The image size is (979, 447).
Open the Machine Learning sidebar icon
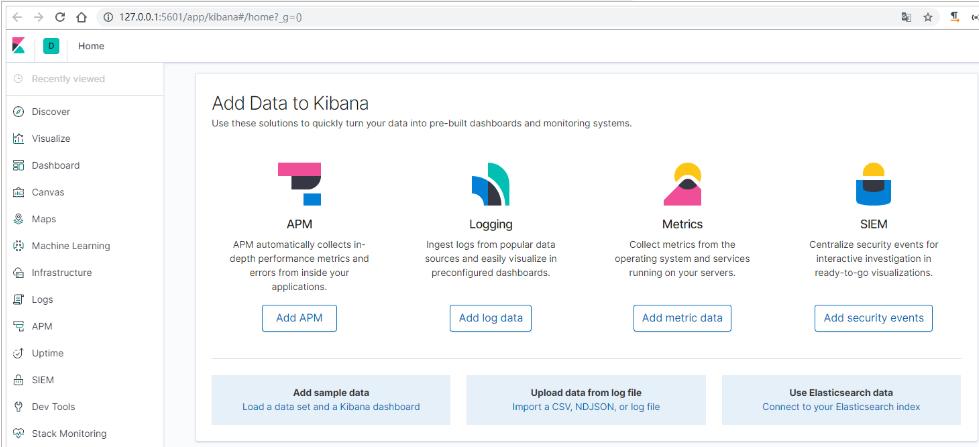tap(18, 246)
